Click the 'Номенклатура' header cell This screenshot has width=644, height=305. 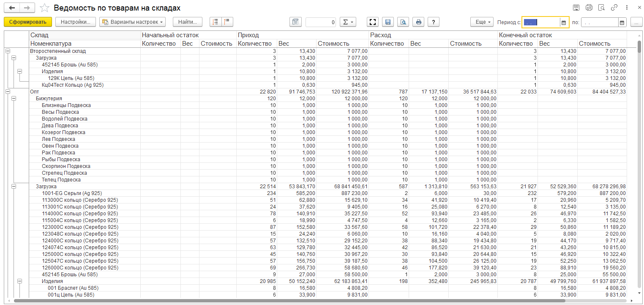click(x=85, y=44)
